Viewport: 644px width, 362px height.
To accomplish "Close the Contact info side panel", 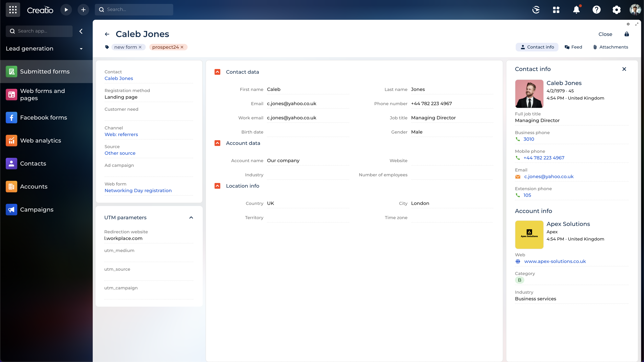I will tap(624, 69).
